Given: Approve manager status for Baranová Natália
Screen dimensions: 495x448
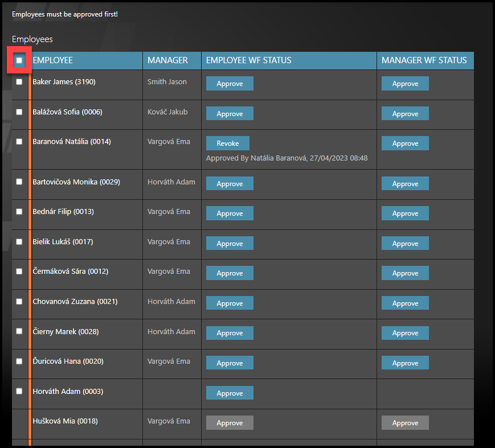Looking at the screenshot, I should click(405, 143).
